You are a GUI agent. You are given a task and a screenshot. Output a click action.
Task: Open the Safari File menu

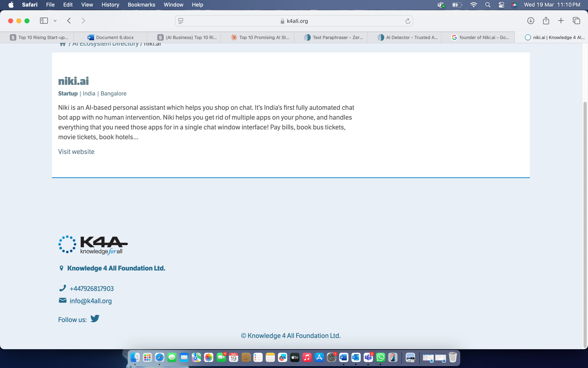pyautogui.click(x=50, y=5)
